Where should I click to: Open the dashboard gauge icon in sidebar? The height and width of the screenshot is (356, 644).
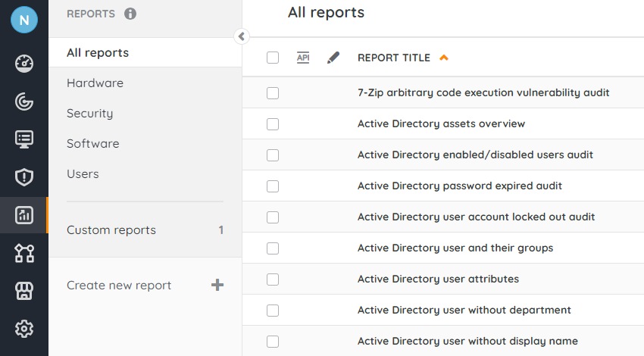coord(24,63)
